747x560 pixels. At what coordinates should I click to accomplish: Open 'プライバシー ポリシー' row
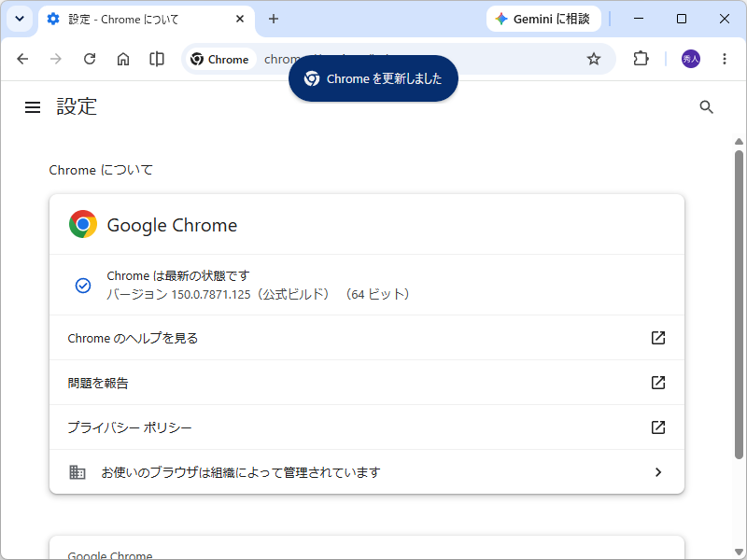(x=367, y=427)
